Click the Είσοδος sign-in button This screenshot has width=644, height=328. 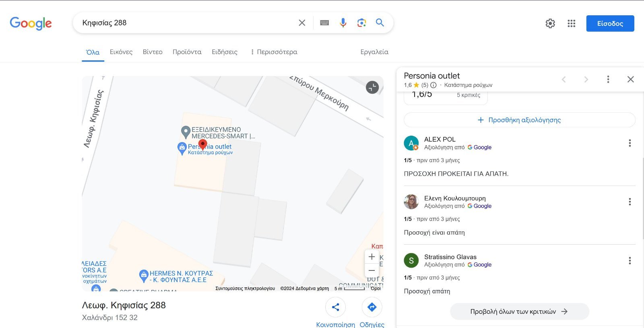coord(610,23)
